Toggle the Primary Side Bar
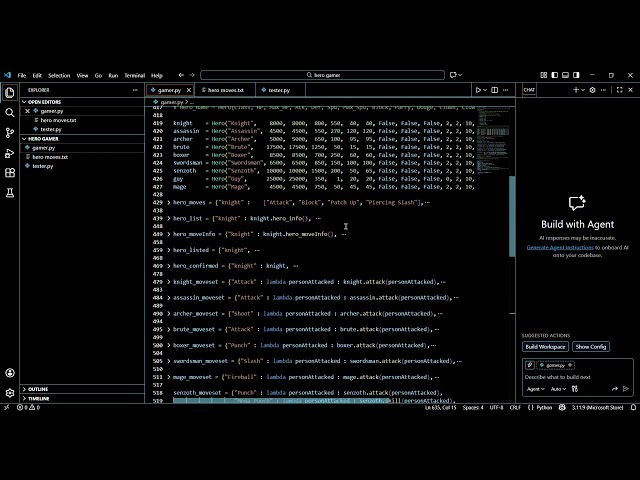640x480 pixels. [554, 75]
